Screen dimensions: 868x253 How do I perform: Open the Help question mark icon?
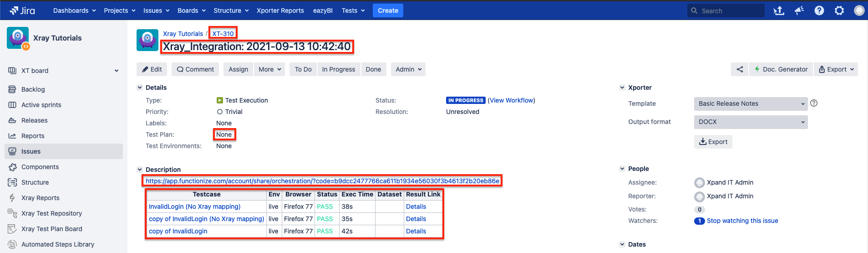[x=819, y=10]
